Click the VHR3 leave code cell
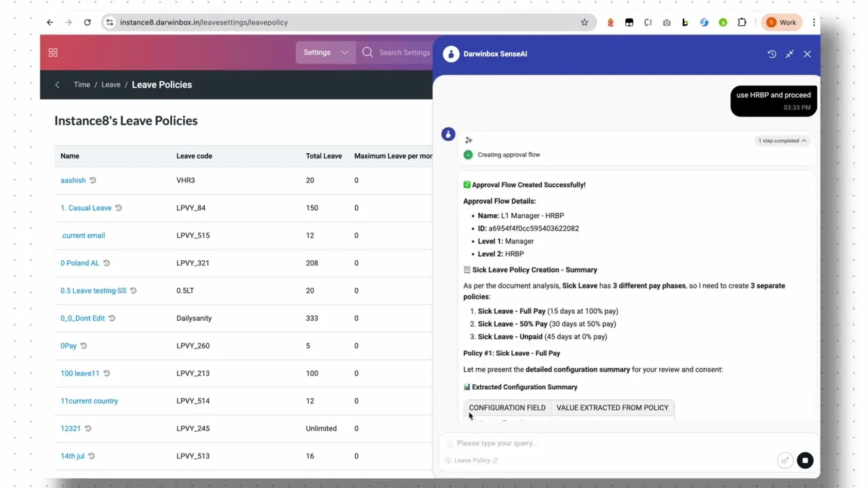The height and width of the screenshot is (488, 868). point(186,180)
